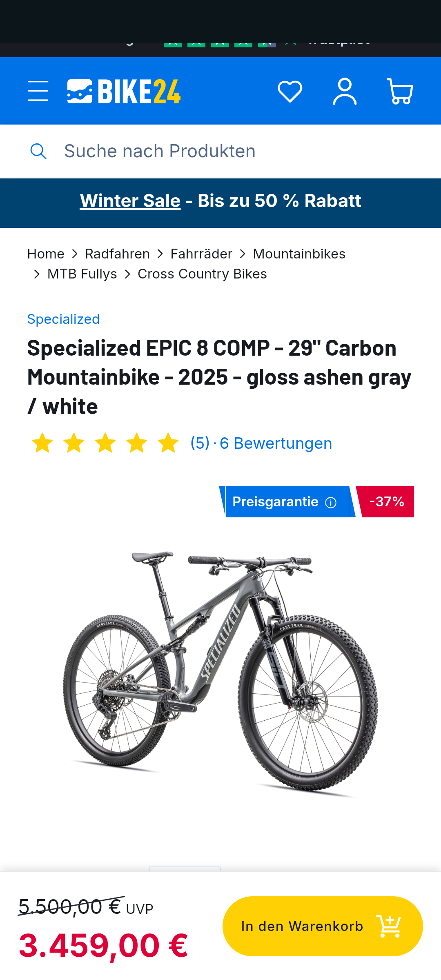441x980 pixels.
Task: Go to the MTB Fullys breadcrumb
Action: [x=82, y=274]
